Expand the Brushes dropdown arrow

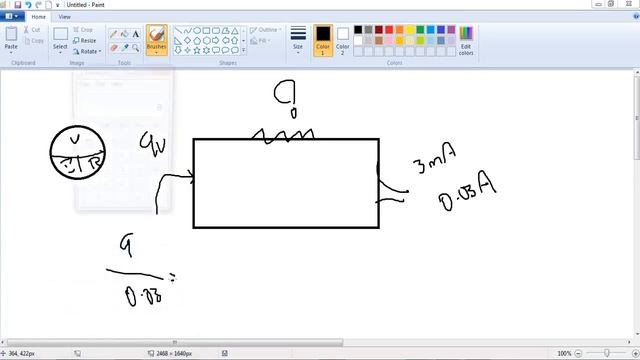156,53
